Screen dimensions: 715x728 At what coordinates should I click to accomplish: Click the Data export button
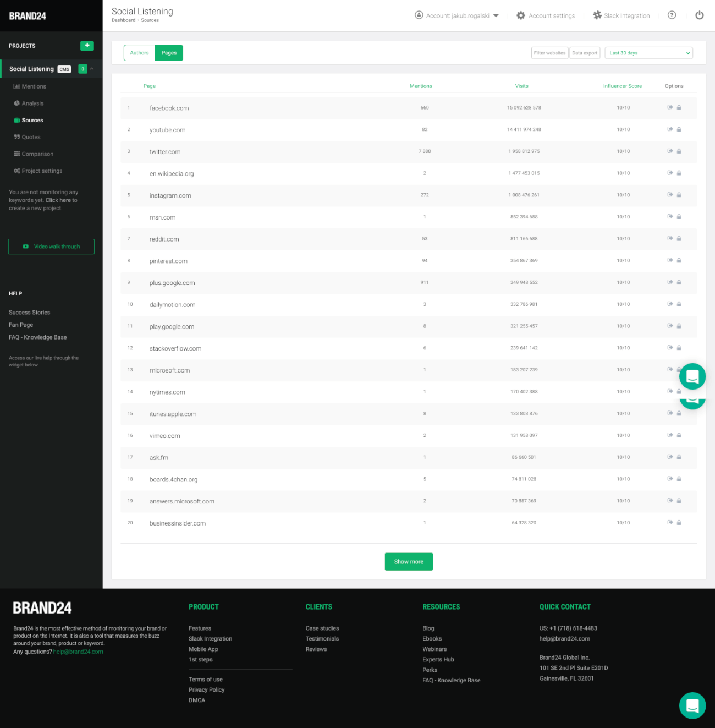(585, 53)
